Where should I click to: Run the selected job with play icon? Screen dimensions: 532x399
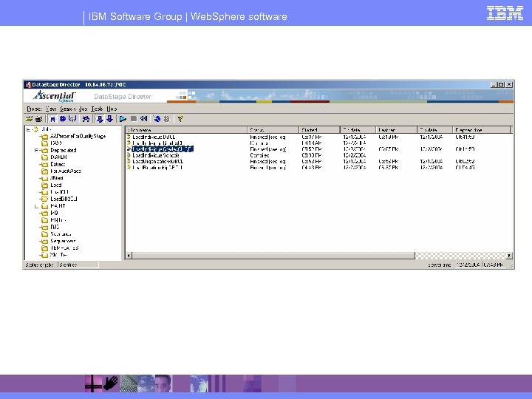tap(123, 119)
